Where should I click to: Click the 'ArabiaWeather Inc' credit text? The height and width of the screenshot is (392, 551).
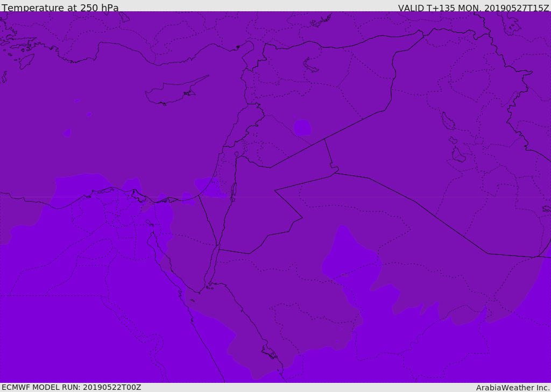[512, 388]
